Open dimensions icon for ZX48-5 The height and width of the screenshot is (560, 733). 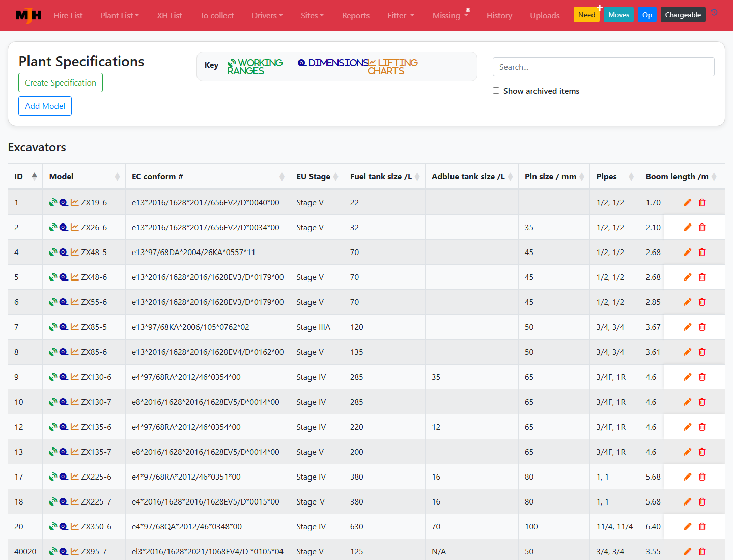click(x=64, y=252)
